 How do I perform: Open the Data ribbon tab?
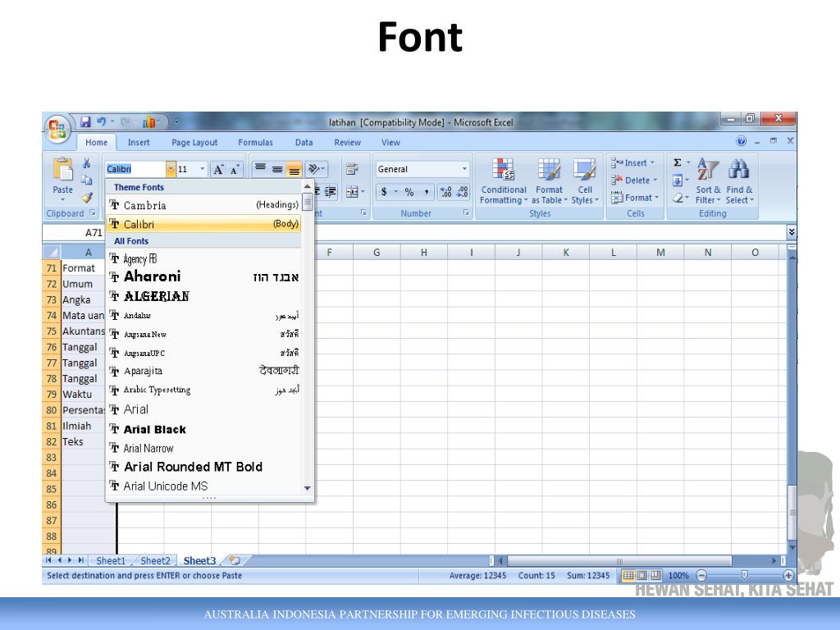(x=304, y=143)
